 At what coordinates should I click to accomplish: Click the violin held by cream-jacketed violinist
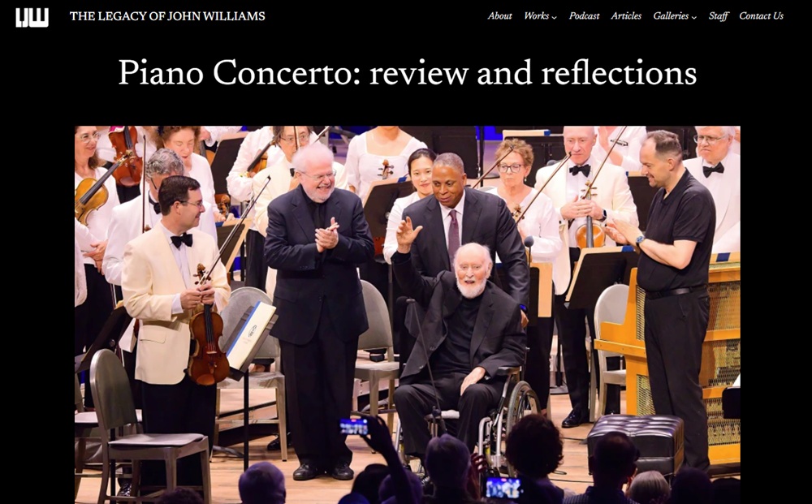click(208, 331)
